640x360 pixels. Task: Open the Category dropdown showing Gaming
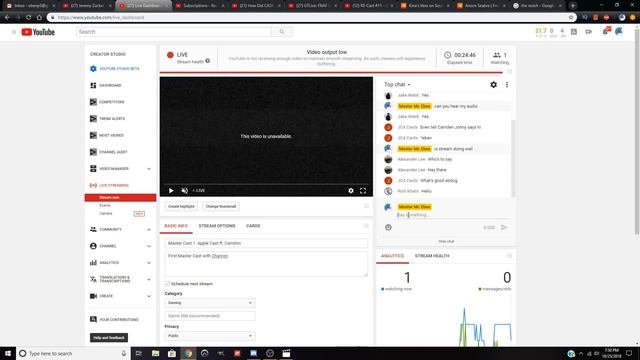tap(210, 303)
